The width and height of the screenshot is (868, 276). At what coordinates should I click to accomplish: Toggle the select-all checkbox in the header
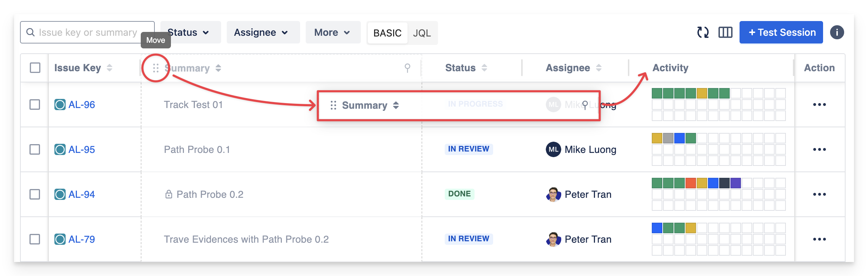click(x=35, y=68)
